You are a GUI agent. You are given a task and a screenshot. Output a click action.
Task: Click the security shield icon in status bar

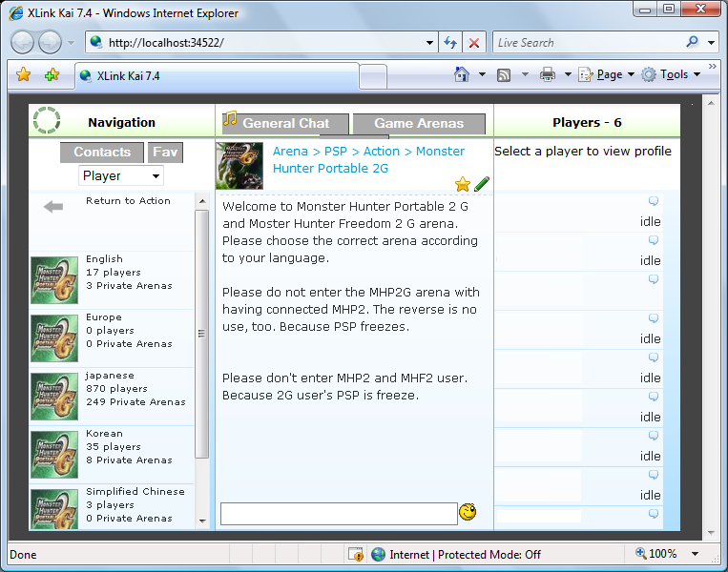point(356,554)
